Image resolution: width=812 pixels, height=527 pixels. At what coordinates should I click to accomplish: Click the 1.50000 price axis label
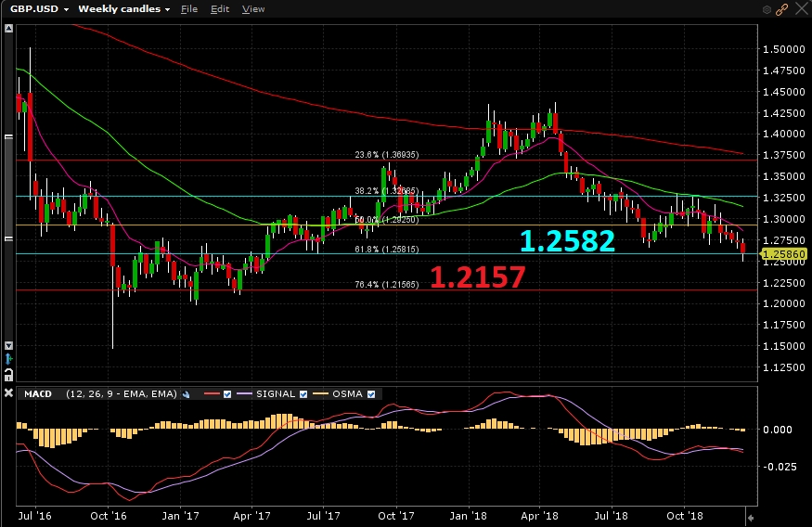pos(784,49)
